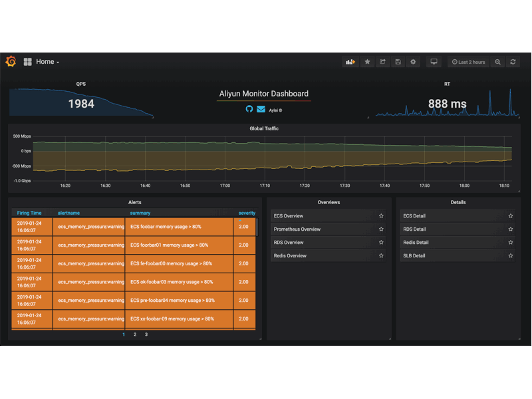This screenshot has width=532, height=399.
Task: Click the Add panel icon
Action: (x=350, y=62)
